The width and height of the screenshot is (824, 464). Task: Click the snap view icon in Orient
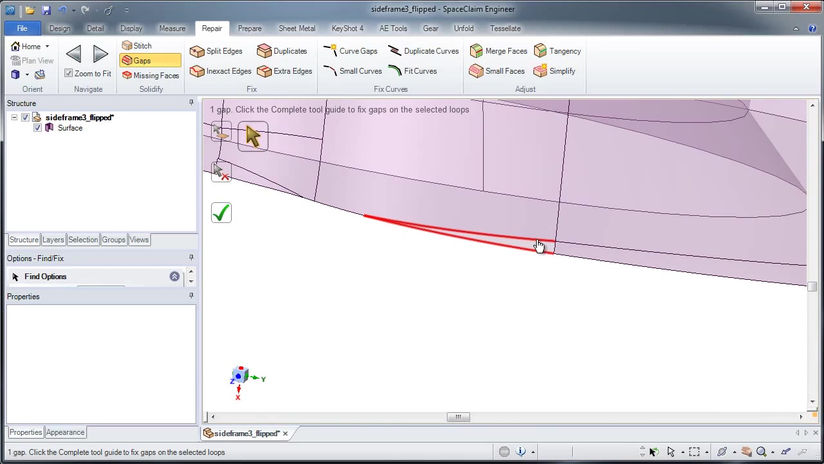[40, 75]
